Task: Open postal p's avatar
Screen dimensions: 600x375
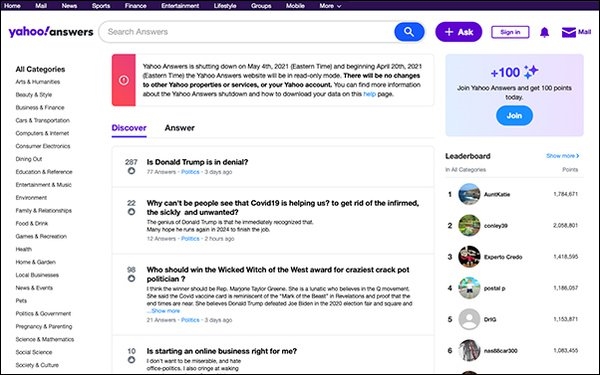Action: (469, 288)
